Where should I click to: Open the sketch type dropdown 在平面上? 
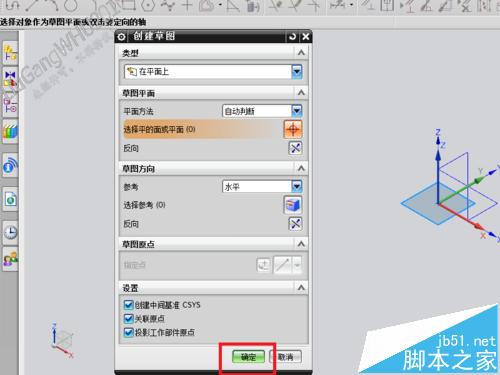tap(213, 72)
